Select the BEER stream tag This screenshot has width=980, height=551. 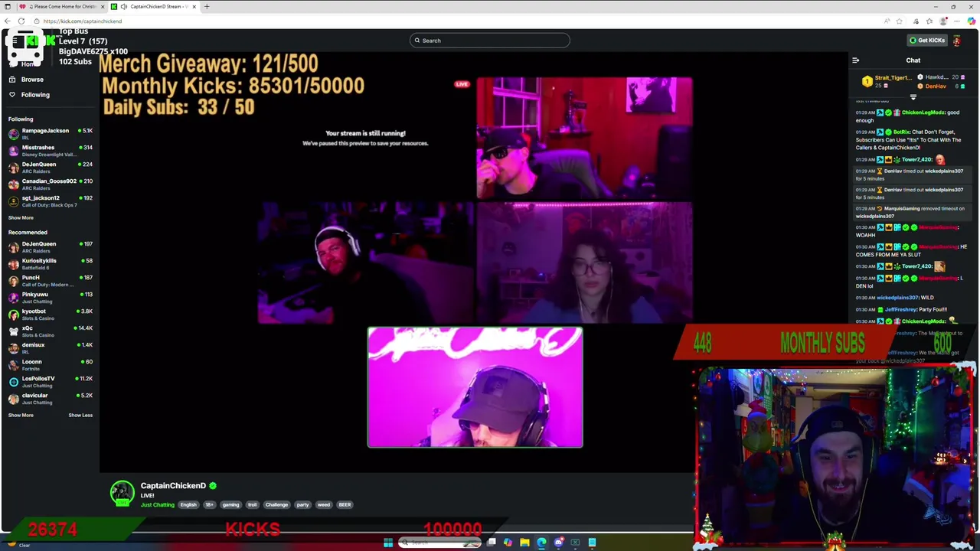pos(345,504)
